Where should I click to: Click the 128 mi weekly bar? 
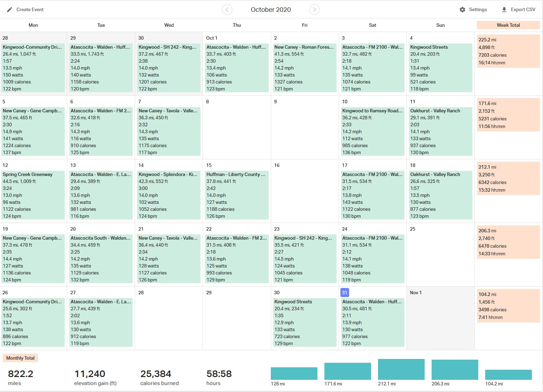click(294, 374)
